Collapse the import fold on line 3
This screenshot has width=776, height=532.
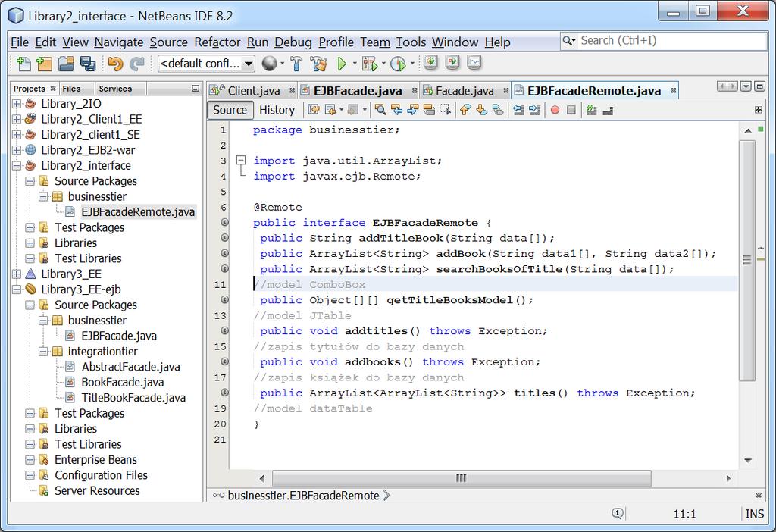[x=241, y=161]
